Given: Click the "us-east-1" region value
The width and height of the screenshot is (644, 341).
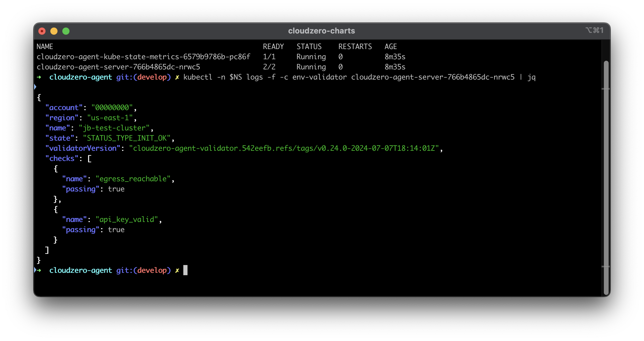Looking at the screenshot, I should click(110, 118).
